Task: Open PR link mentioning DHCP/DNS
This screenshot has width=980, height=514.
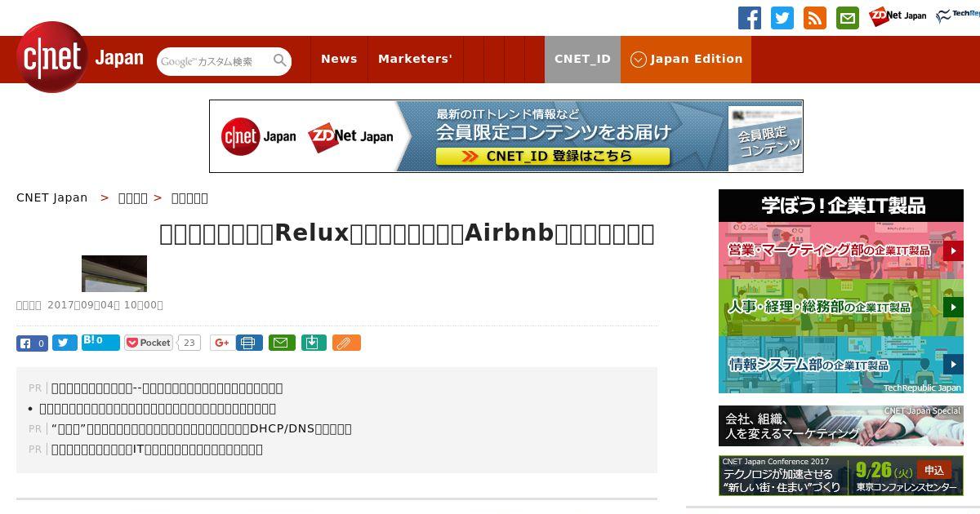Action: 202,429
